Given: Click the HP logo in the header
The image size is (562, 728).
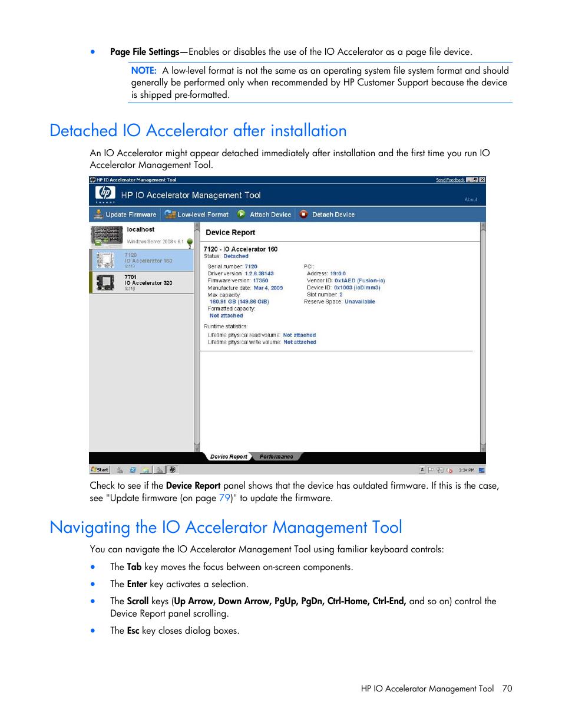Looking at the screenshot, I should tap(105, 194).
